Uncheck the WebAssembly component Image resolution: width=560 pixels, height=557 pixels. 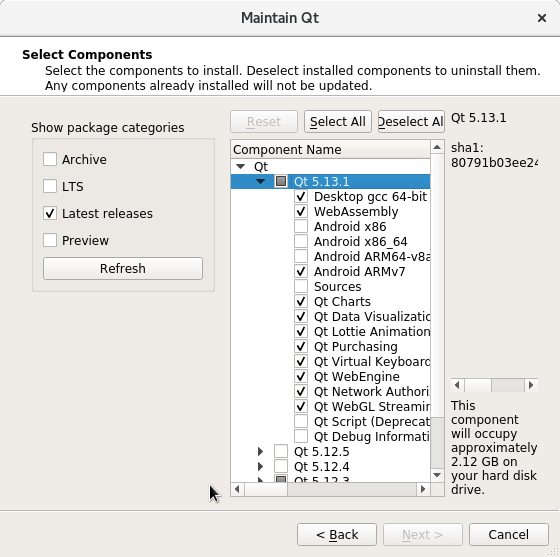click(301, 211)
